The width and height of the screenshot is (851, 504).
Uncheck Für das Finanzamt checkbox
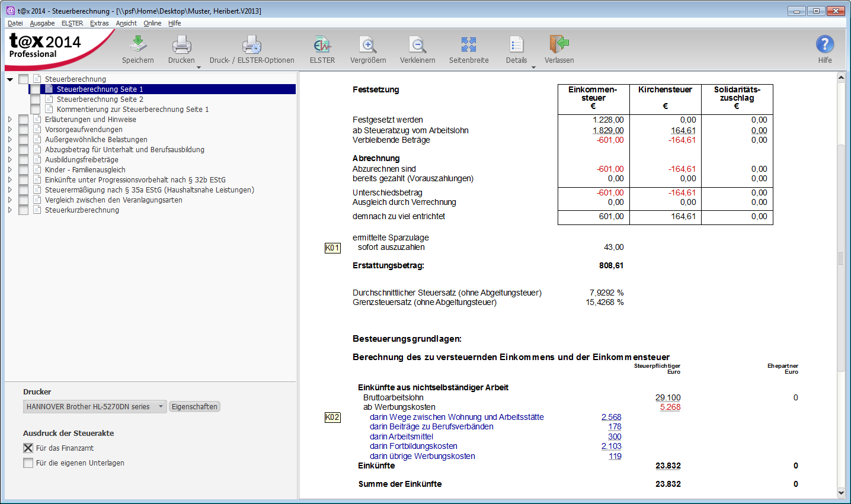[28, 448]
